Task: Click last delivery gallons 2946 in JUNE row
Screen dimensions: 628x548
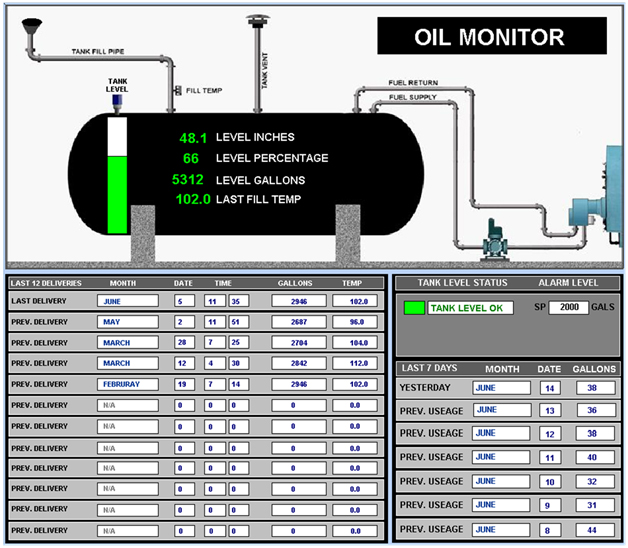Action: tap(299, 301)
